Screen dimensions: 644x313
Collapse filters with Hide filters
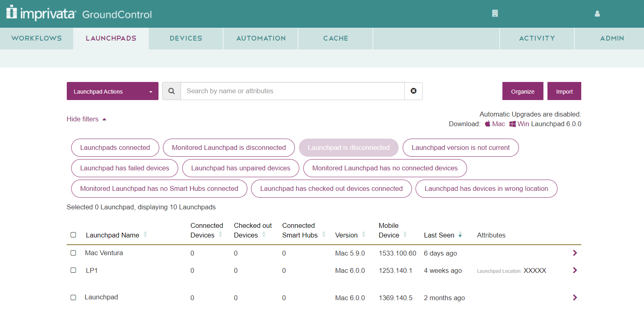[x=86, y=119]
